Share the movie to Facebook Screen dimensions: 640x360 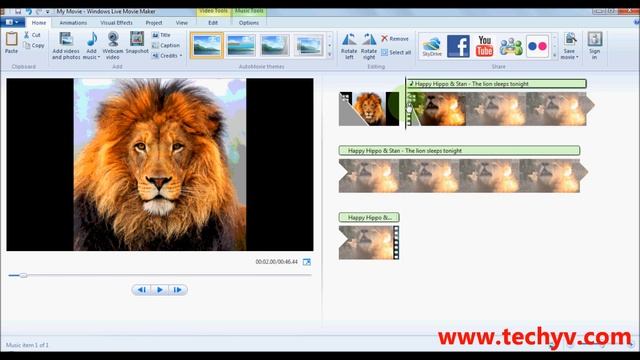point(458,46)
